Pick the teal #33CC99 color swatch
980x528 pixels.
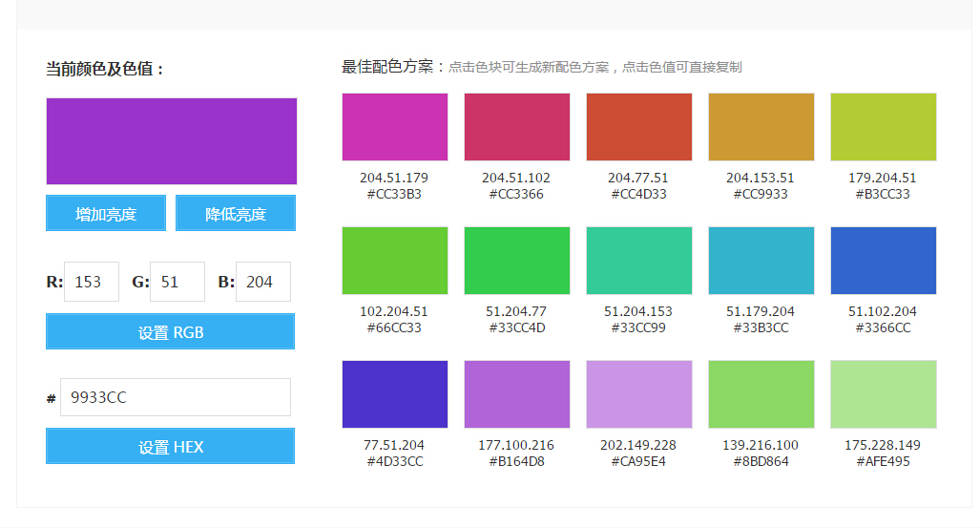(x=639, y=261)
